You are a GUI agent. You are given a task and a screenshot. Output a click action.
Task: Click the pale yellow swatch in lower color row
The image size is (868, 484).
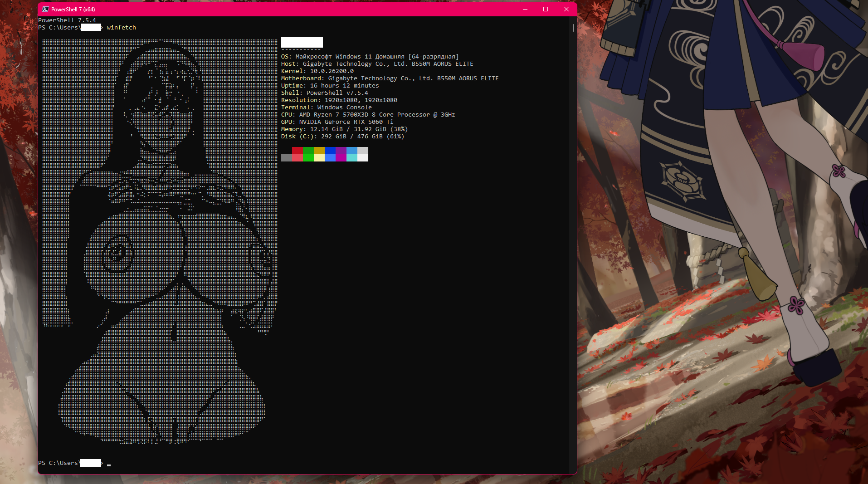coord(319,158)
